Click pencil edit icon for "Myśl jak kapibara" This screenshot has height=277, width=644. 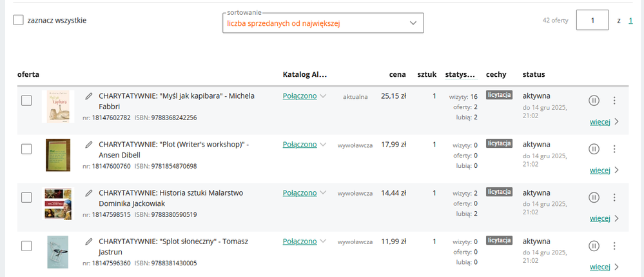[x=89, y=96]
